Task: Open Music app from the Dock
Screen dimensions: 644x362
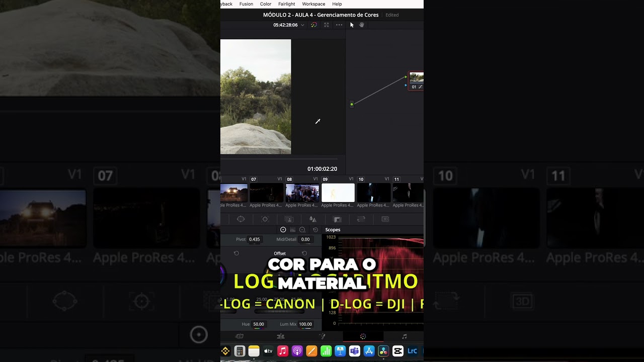Action: [x=282, y=351]
